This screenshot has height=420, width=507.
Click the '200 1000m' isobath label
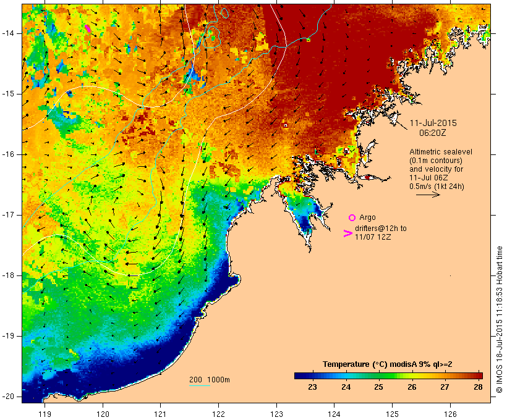click(210, 380)
